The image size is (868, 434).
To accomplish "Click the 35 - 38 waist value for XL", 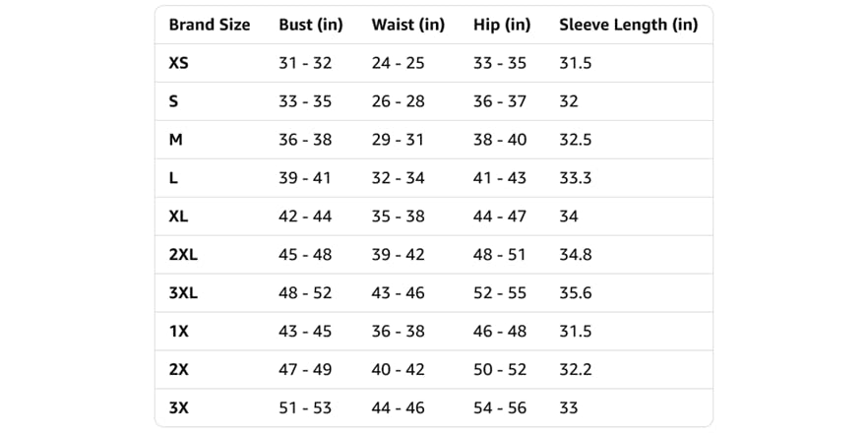I will (x=398, y=216).
